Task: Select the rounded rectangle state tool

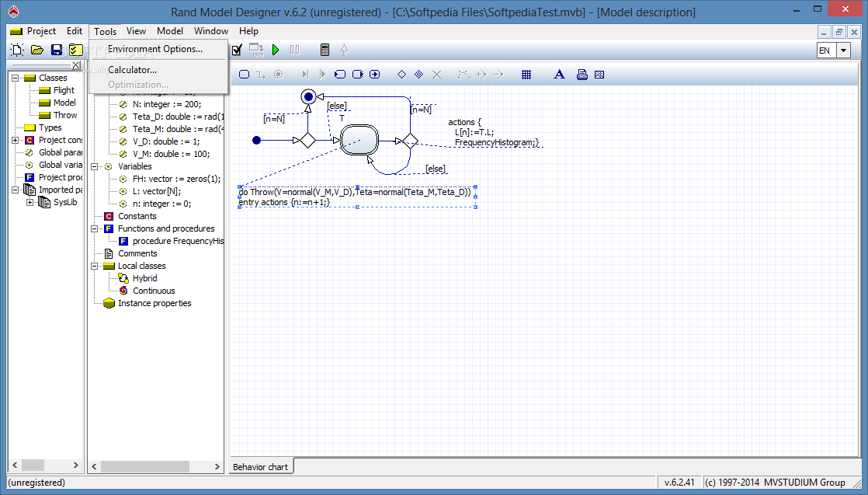Action: (244, 75)
